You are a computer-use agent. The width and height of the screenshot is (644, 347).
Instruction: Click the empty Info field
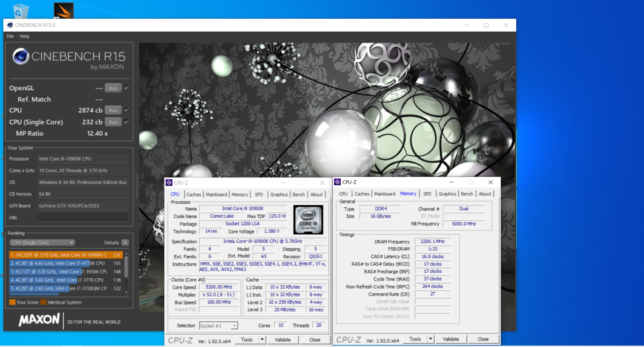83,218
